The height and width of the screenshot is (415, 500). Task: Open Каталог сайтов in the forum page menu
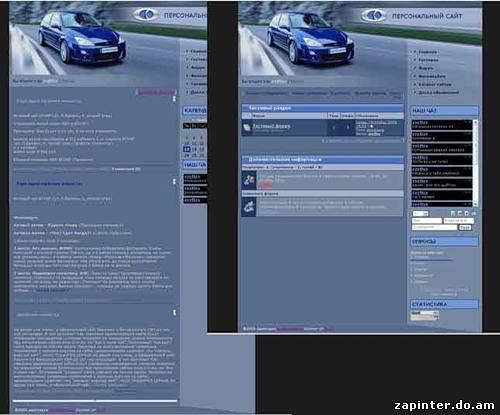[435, 84]
